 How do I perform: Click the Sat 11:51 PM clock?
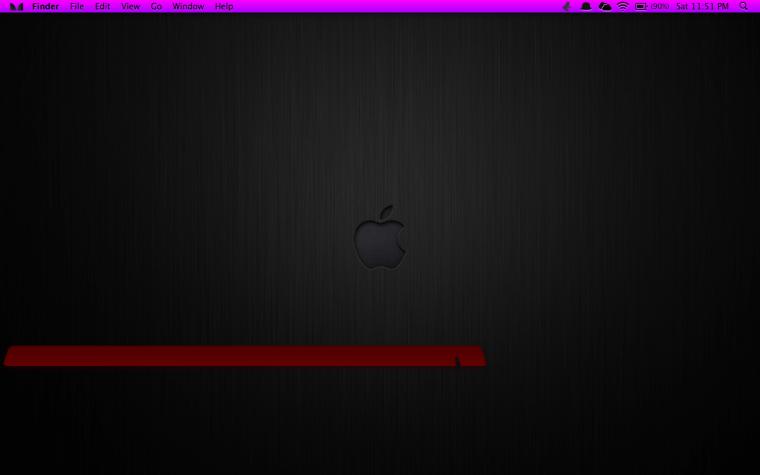[x=702, y=6]
